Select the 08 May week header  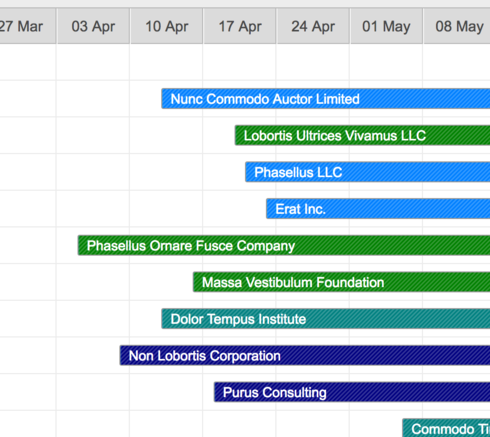pos(457,26)
